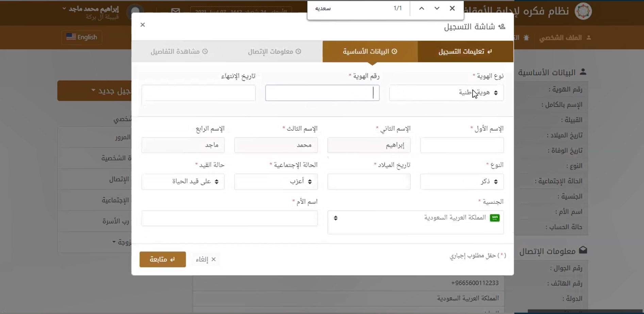This screenshot has height=314, width=644.
Task: Click the system logo emblem
Action: [x=583, y=11]
